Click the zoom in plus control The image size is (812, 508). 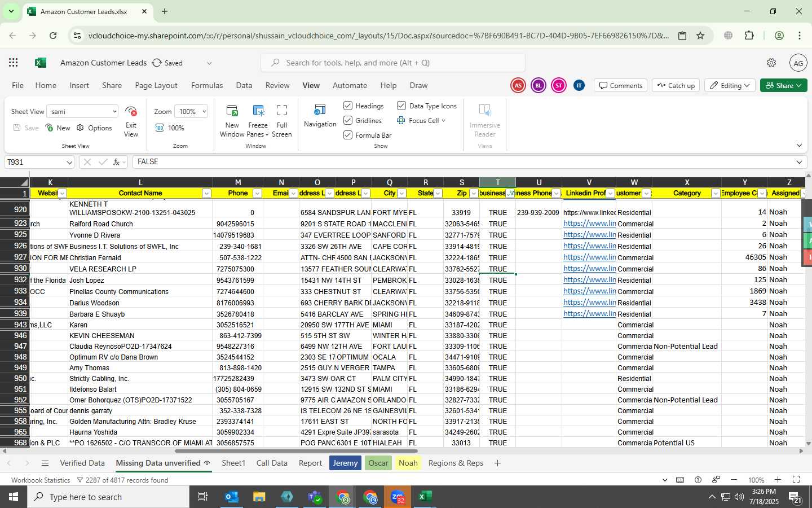tap(778, 480)
